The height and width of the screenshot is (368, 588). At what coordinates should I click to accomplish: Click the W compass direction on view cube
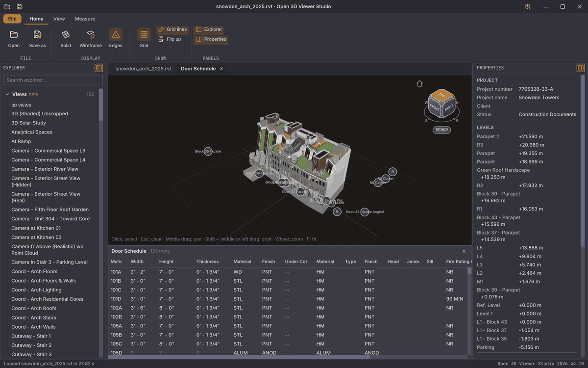[426, 103]
